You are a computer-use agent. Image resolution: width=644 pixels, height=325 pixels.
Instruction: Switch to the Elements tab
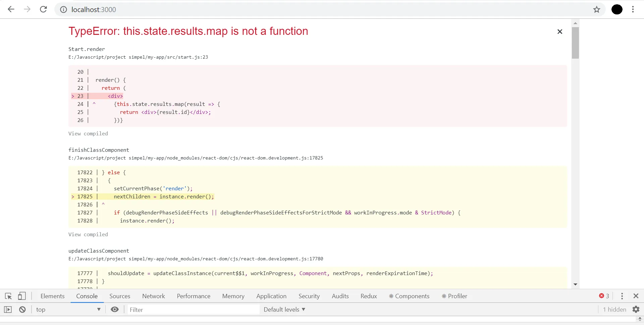pyautogui.click(x=53, y=296)
